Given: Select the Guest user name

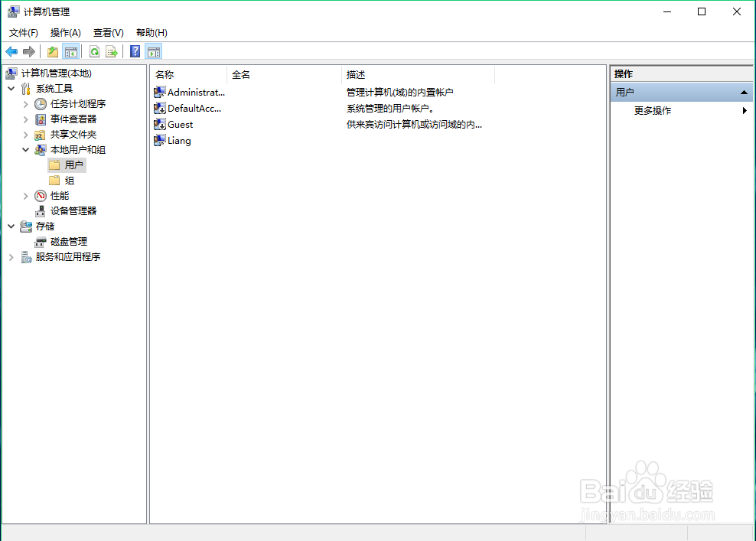Looking at the screenshot, I should pos(181,125).
